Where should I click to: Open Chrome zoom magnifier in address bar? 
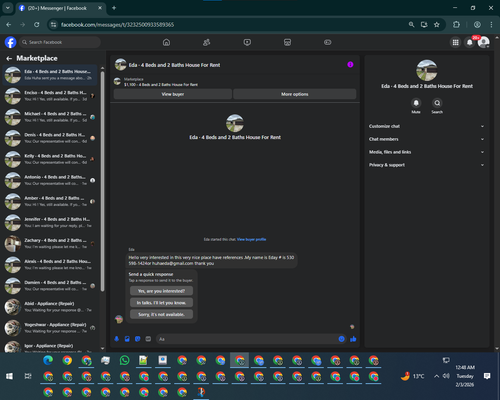point(411,25)
